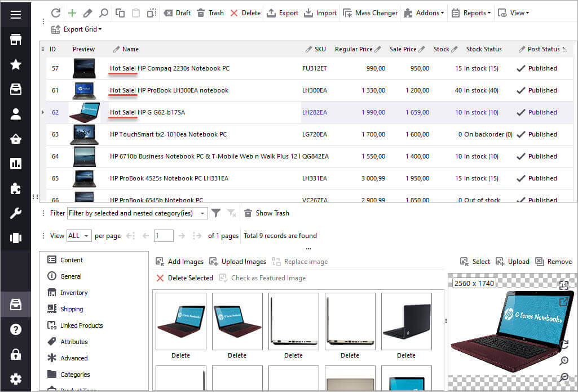Click the zoom in icon beside image preview
The width and height of the screenshot is (578, 392).
tap(563, 361)
